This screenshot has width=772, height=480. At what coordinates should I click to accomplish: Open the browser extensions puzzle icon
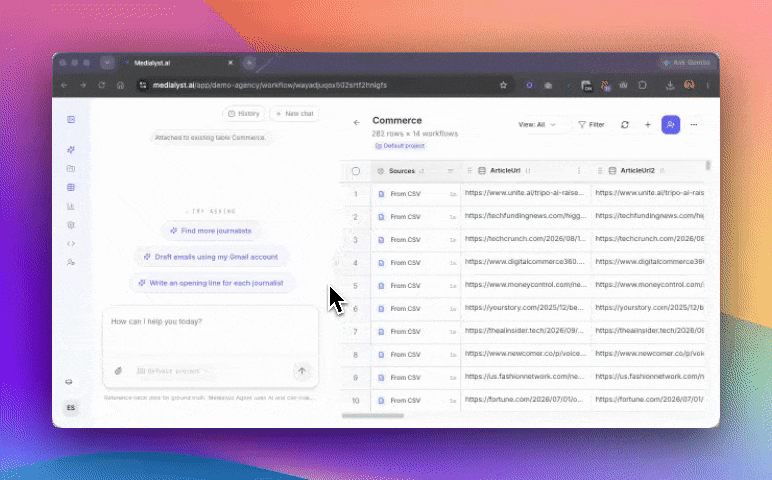(x=643, y=85)
